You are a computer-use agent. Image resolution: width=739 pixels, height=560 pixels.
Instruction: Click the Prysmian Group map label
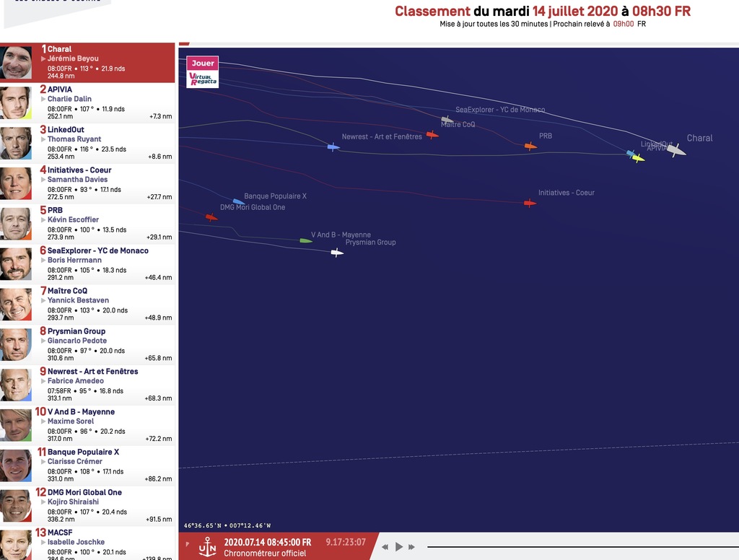pyautogui.click(x=370, y=242)
